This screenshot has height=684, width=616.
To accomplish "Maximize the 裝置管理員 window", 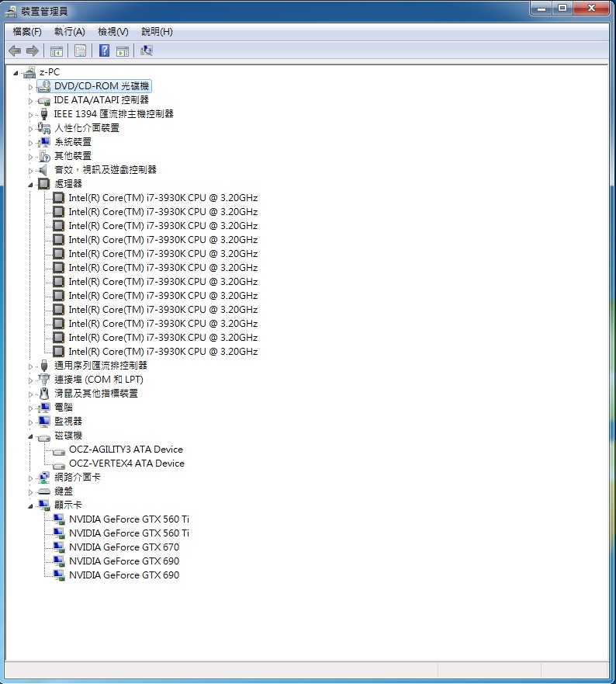I will pyautogui.click(x=562, y=9).
